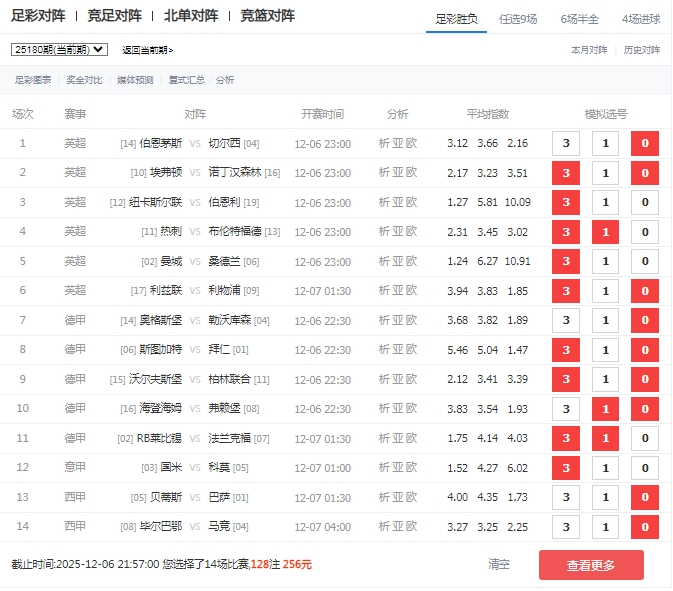Click 欧 odds link for match 12

click(412, 467)
